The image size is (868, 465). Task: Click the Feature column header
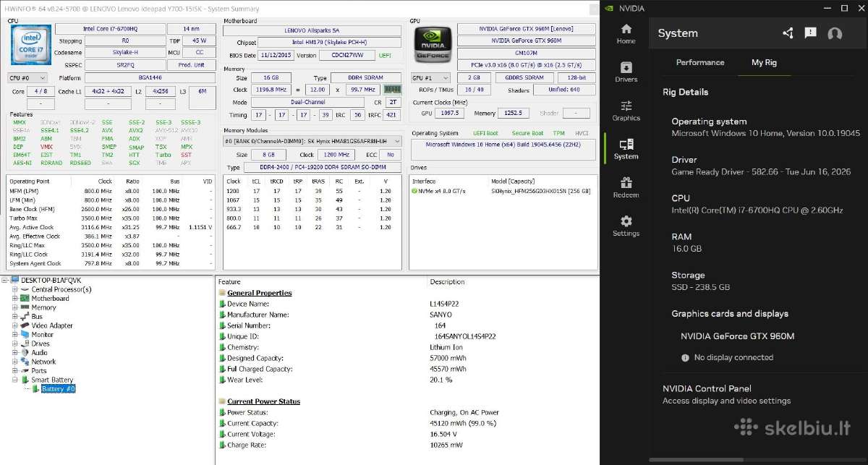229,282
